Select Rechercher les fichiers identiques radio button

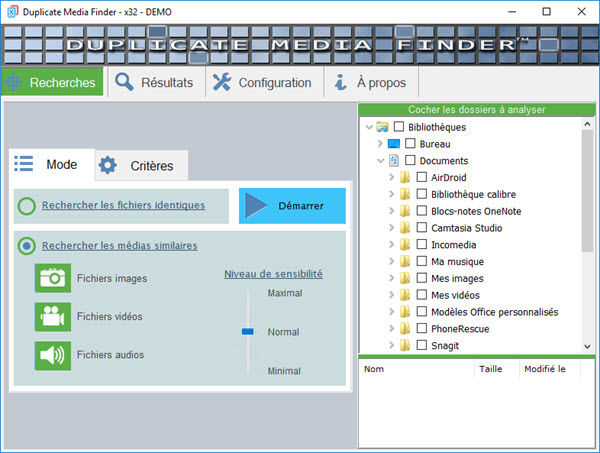[x=27, y=206]
